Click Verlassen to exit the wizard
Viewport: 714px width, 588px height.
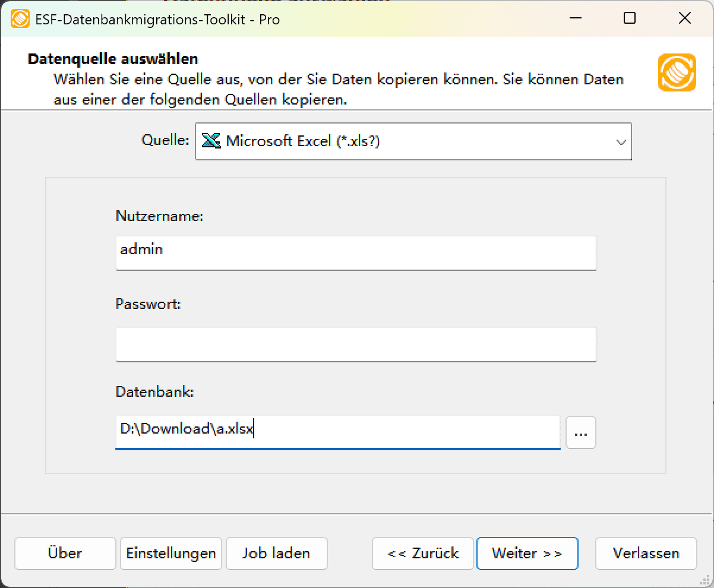point(646,553)
